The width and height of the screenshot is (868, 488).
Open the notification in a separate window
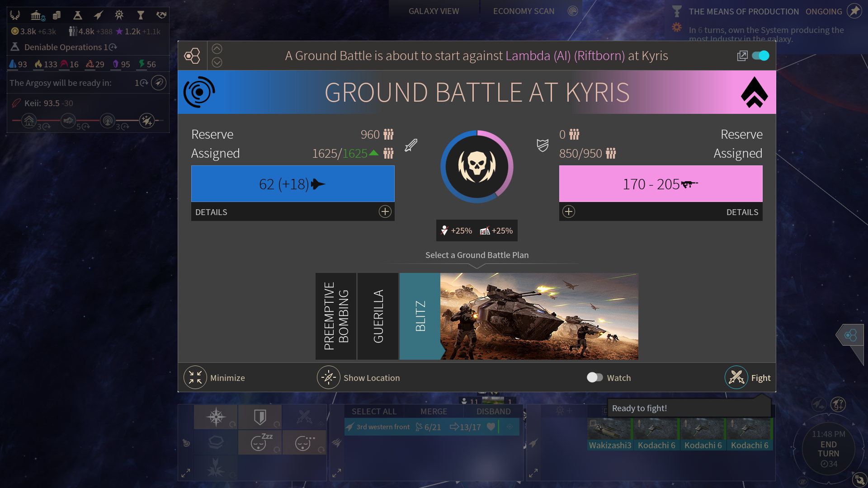pyautogui.click(x=742, y=56)
